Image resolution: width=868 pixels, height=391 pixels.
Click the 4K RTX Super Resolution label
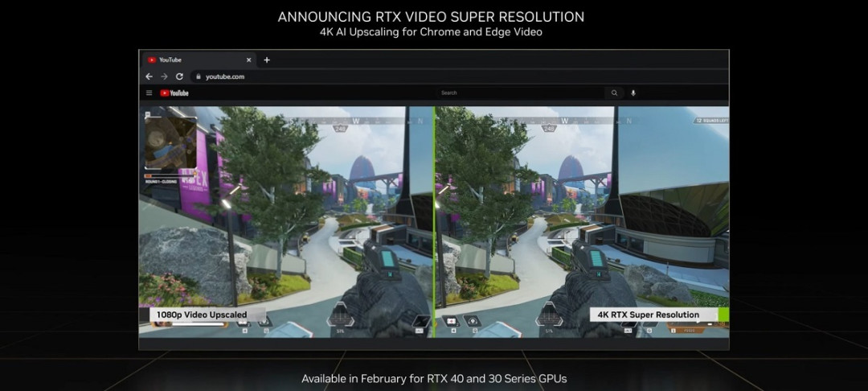(648, 315)
